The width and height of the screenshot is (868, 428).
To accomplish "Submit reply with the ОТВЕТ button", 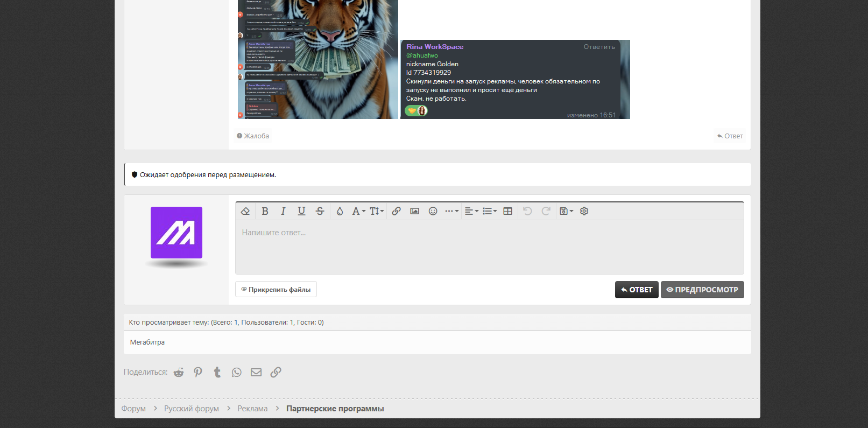I will tap(637, 290).
